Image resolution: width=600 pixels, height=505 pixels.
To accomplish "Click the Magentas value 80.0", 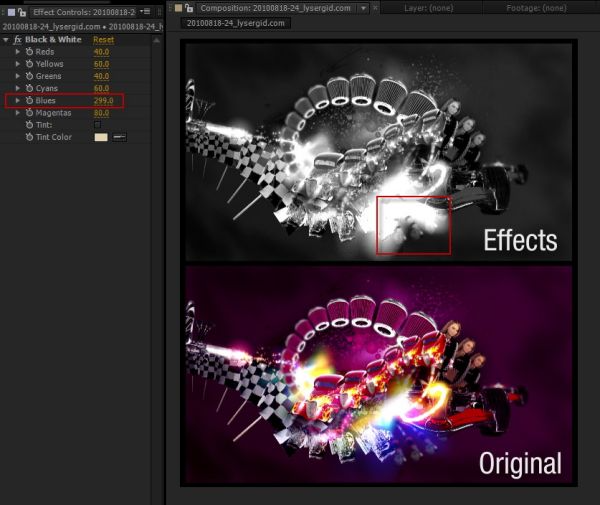I will point(101,113).
